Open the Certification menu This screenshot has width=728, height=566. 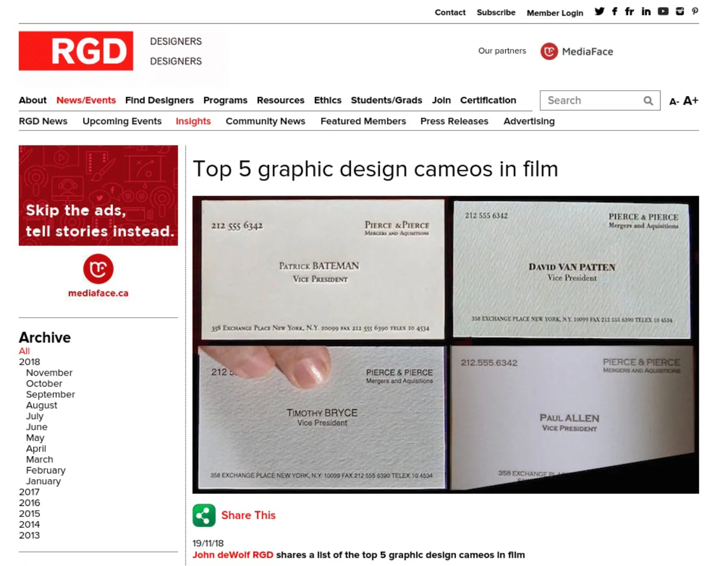click(488, 100)
